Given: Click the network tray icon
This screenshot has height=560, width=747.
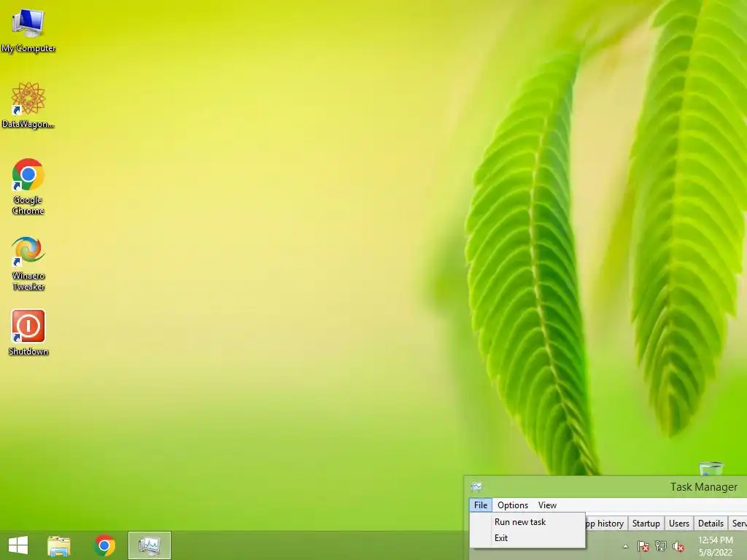Looking at the screenshot, I should point(661,546).
